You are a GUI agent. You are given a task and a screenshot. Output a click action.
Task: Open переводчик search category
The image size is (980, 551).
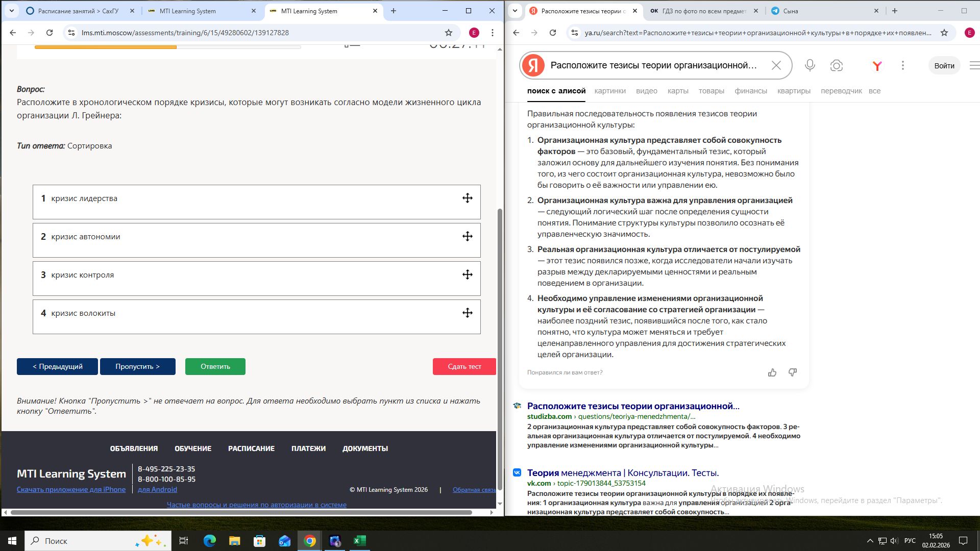pos(841,91)
